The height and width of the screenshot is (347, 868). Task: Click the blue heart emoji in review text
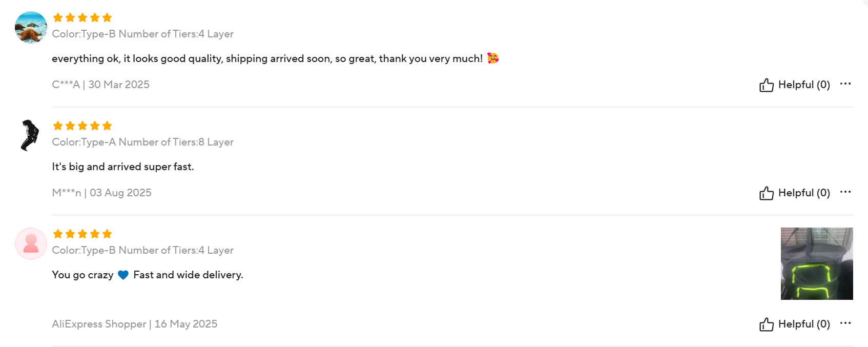[123, 275]
